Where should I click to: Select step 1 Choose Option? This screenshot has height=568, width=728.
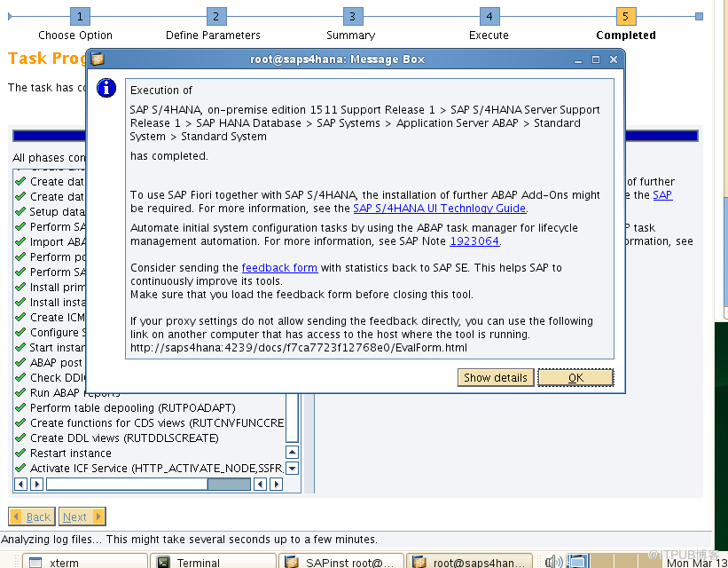pos(80,17)
